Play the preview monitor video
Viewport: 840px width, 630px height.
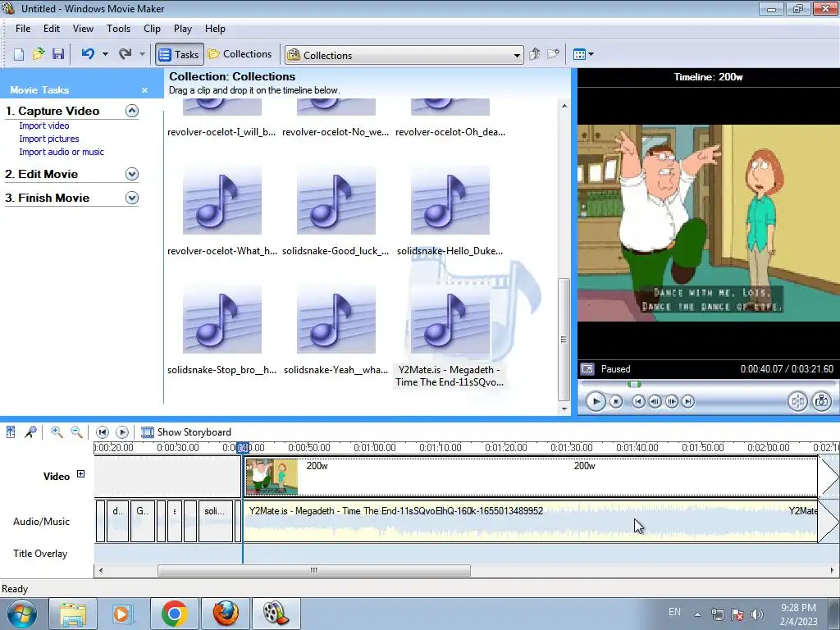[x=596, y=401]
